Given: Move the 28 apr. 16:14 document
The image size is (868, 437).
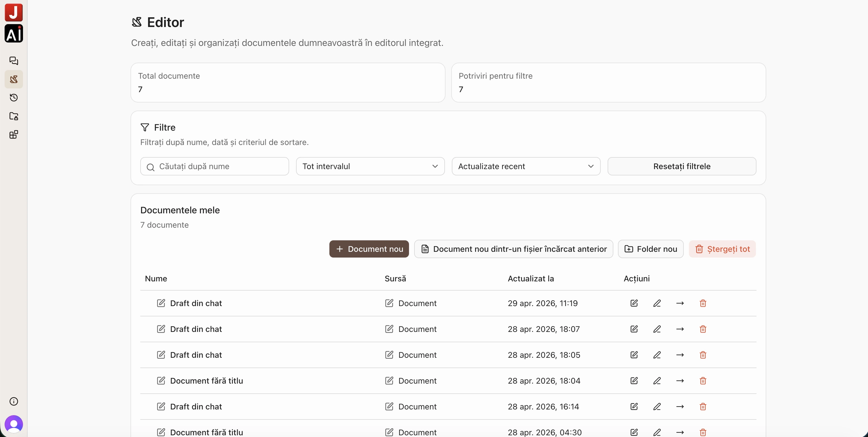Looking at the screenshot, I should point(680,406).
